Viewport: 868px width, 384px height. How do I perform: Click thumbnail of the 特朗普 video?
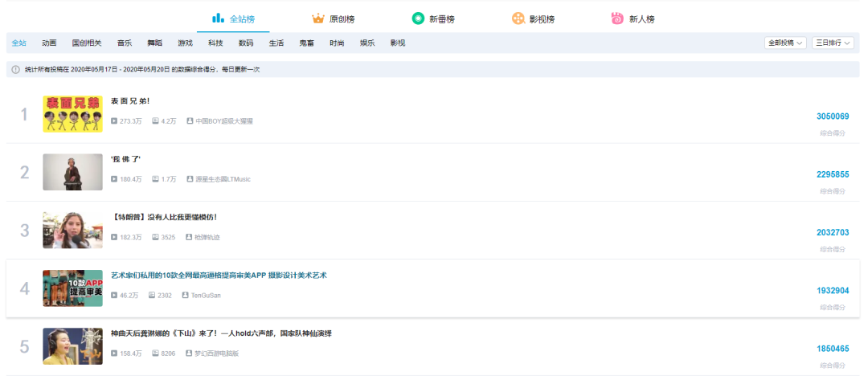click(x=72, y=231)
